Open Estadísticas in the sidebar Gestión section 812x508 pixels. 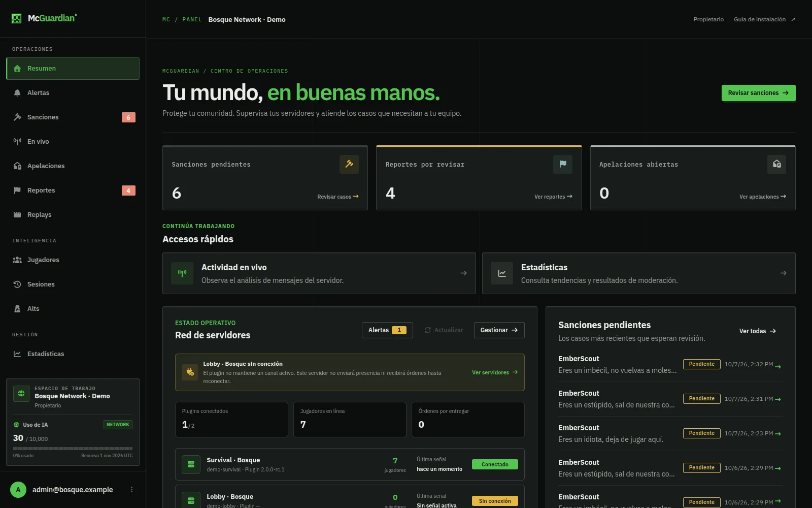73,354
